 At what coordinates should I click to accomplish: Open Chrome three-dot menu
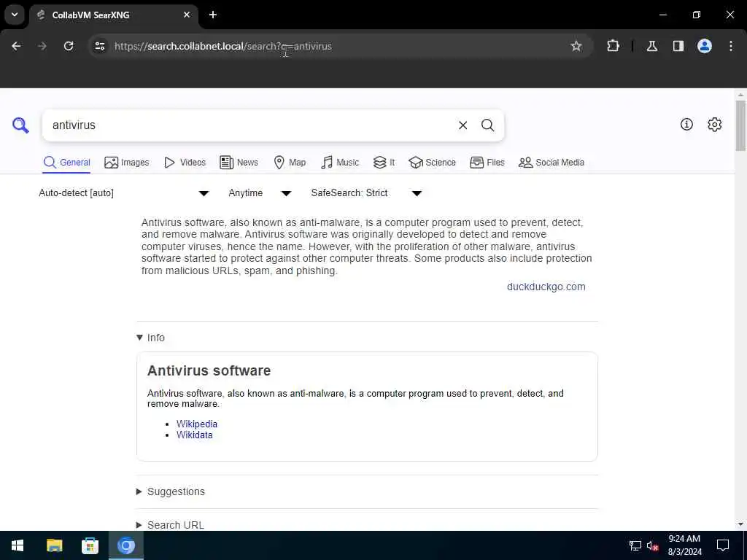point(731,46)
